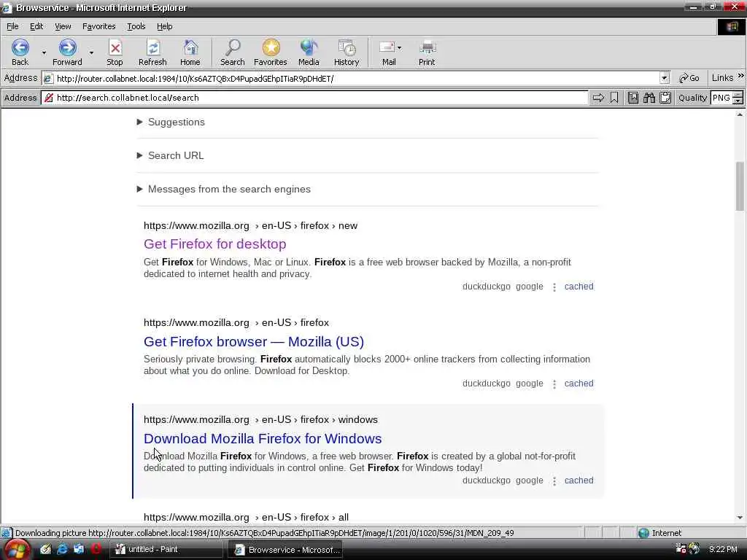The height and width of the screenshot is (560, 747).
Task: Click the Show Desktop quick launch icon
Action: coord(79,549)
